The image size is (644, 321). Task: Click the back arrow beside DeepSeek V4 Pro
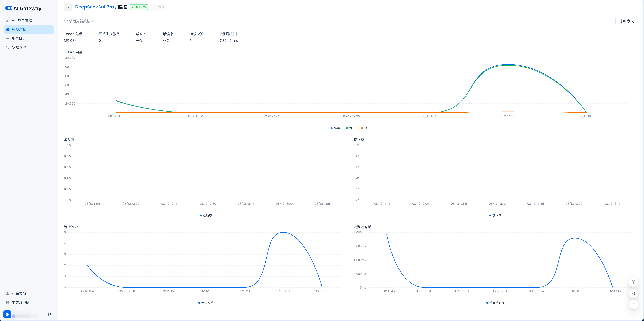pyautogui.click(x=68, y=7)
